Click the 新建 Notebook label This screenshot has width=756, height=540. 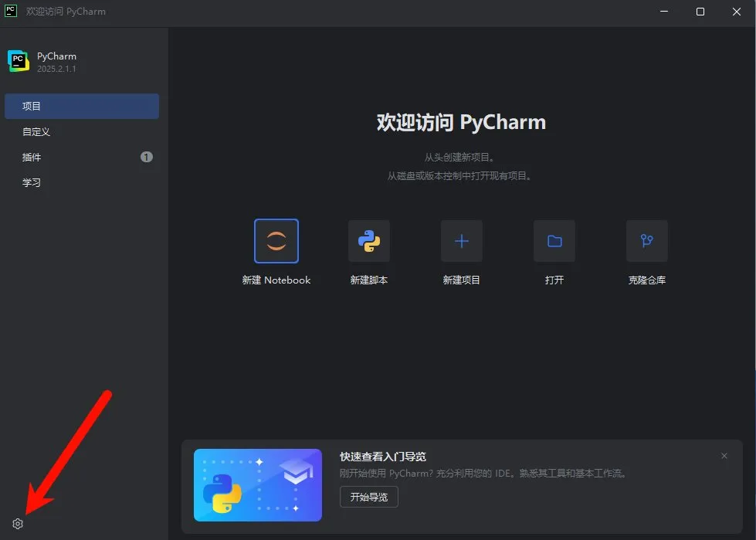point(276,280)
